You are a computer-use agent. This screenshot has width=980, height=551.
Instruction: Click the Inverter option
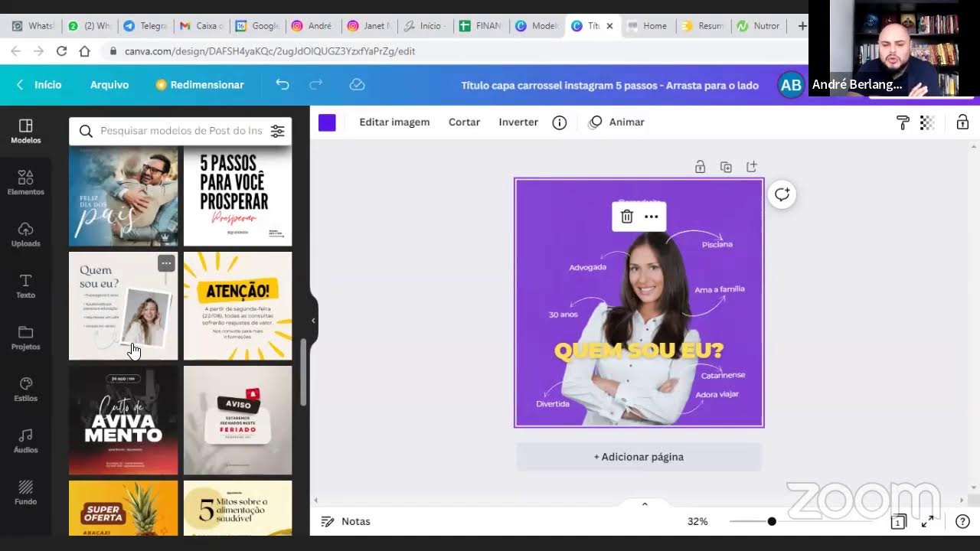(518, 122)
